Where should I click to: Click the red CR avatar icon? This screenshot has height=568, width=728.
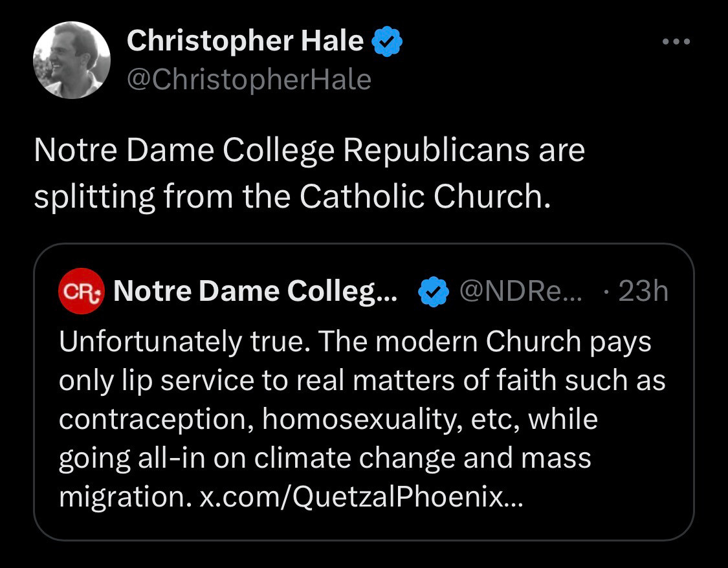click(x=82, y=292)
